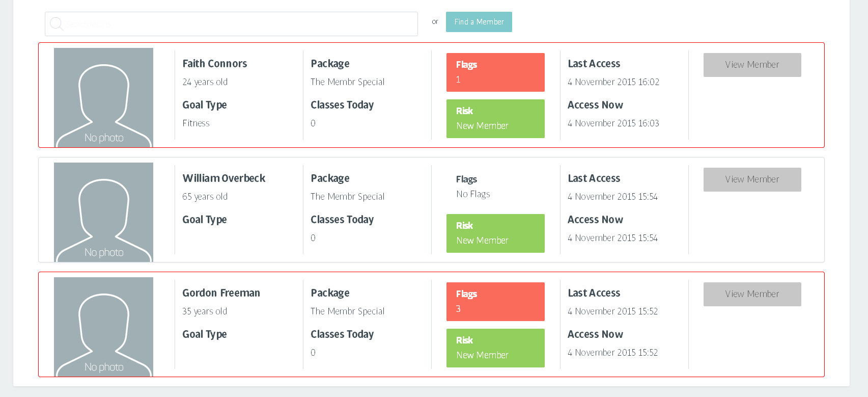The width and height of the screenshot is (868, 397).
Task: Click the search magnifier icon
Action: pos(57,24)
